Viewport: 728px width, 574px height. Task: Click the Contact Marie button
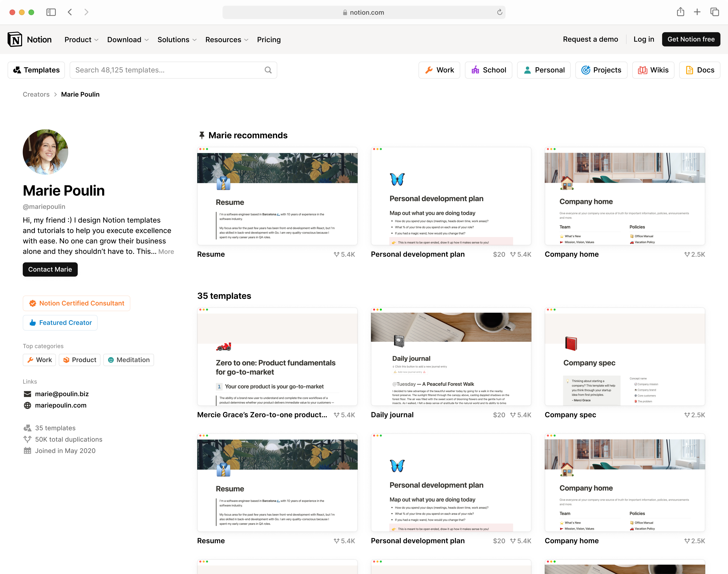click(50, 269)
